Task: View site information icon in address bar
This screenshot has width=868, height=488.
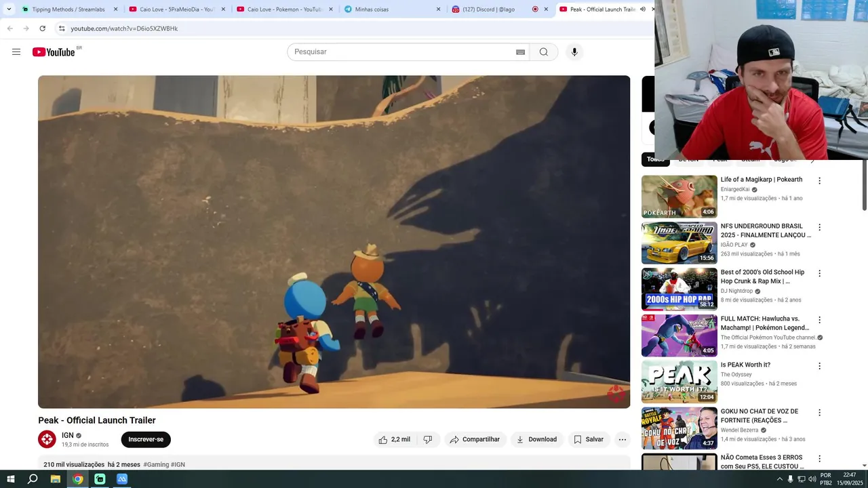Action: click(62, 28)
